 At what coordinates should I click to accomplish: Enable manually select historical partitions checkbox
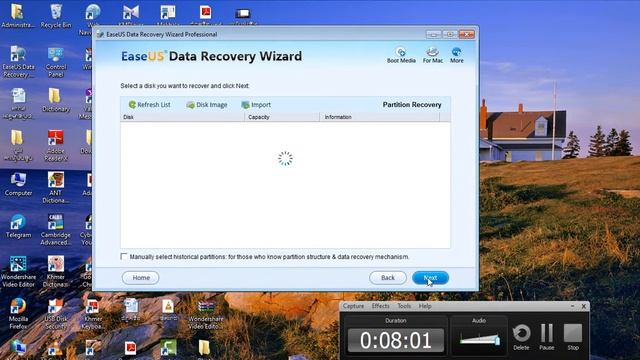[x=124, y=256]
